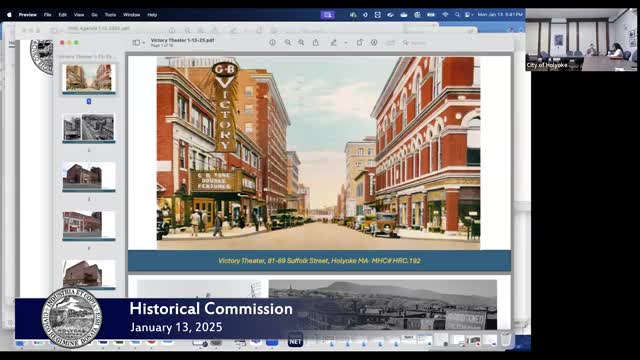Open the File menu
The image size is (640, 360).
click(48, 15)
